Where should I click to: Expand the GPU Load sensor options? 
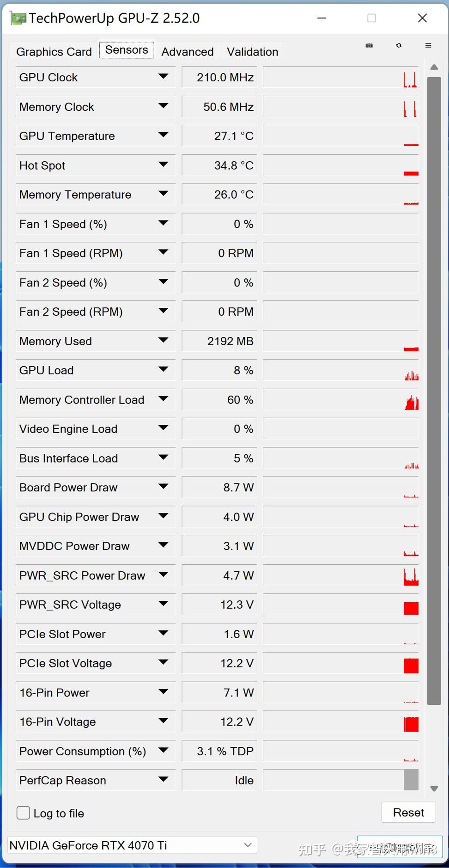coord(163,370)
